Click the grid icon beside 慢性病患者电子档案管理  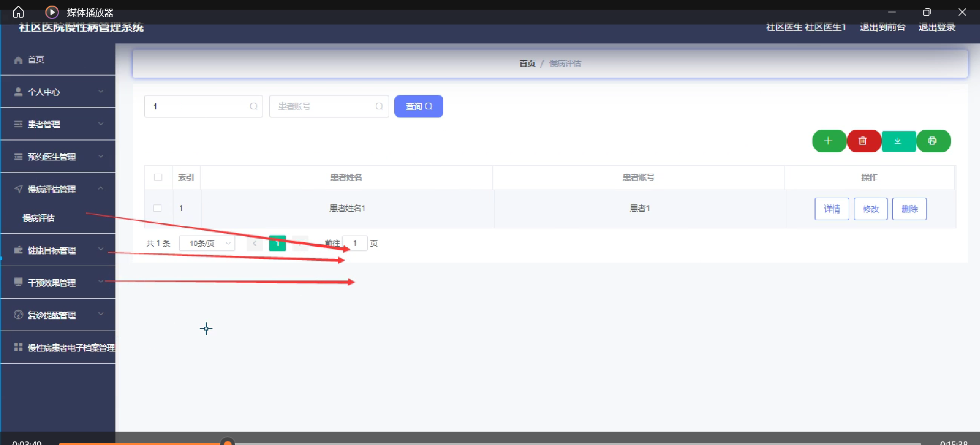coord(18,347)
